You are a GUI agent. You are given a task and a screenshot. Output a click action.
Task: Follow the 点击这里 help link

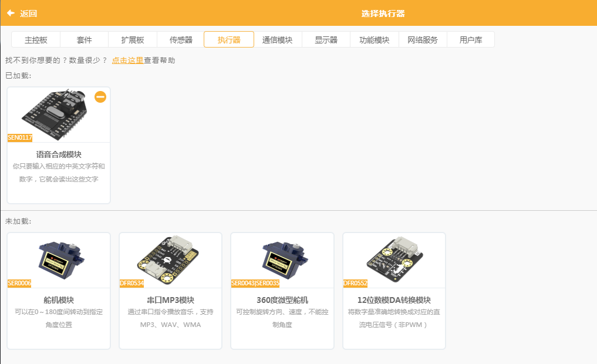click(x=127, y=60)
